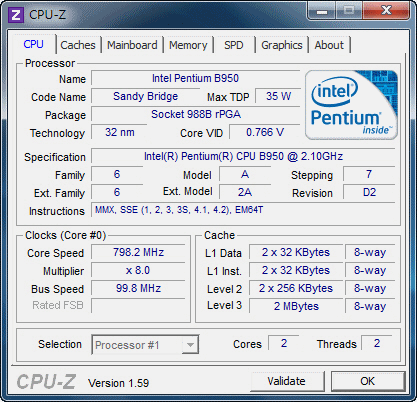Click the Core Speed value '798.2 MHz'
The width and height of the screenshot is (417, 402).
tap(138, 252)
